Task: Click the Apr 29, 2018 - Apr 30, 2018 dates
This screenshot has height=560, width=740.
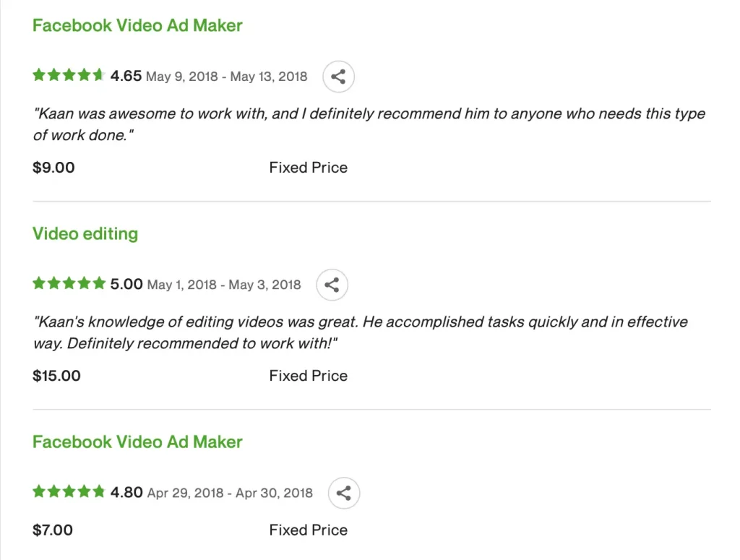Action: 230,494
